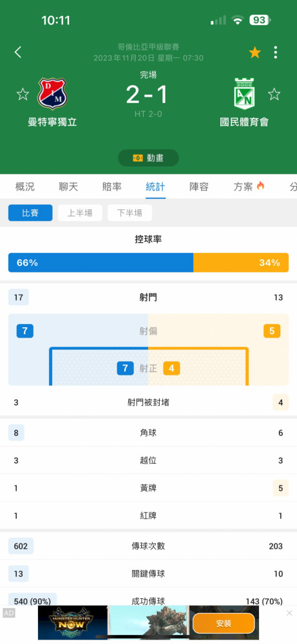
Task: Open the 曼特寧獨立 team crest
Action: click(x=52, y=93)
